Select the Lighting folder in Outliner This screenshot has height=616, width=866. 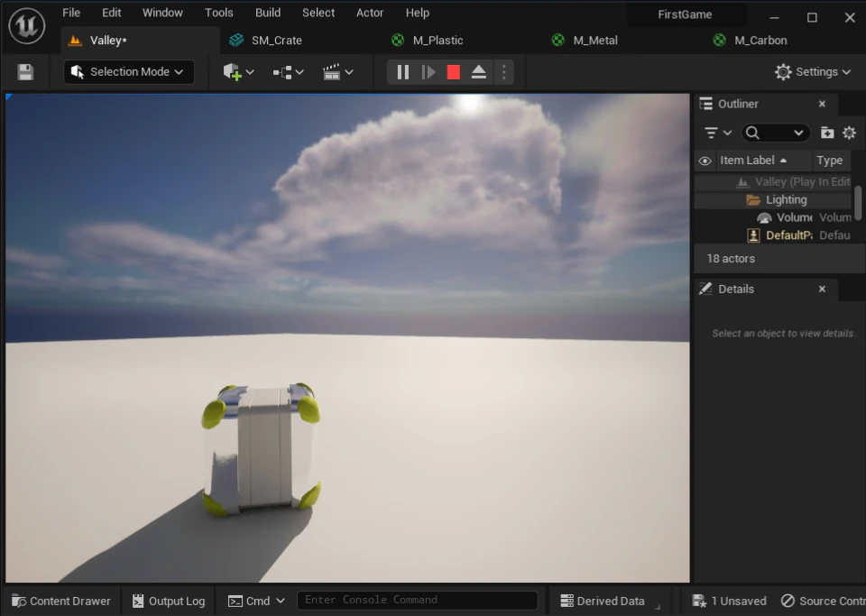pyautogui.click(x=773, y=200)
